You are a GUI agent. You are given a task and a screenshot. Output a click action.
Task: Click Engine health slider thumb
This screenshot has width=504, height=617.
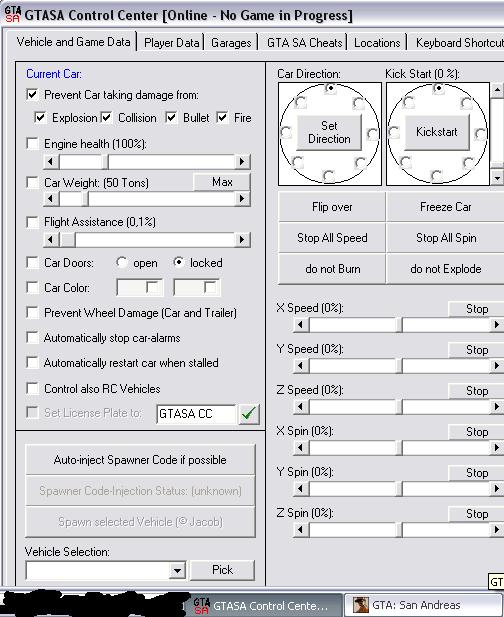[x=105, y=161]
